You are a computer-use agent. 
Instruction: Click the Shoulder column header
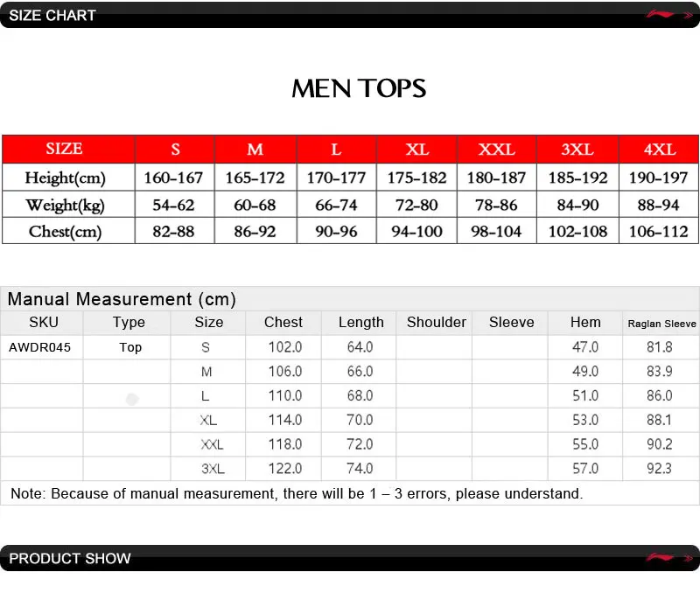(x=436, y=322)
